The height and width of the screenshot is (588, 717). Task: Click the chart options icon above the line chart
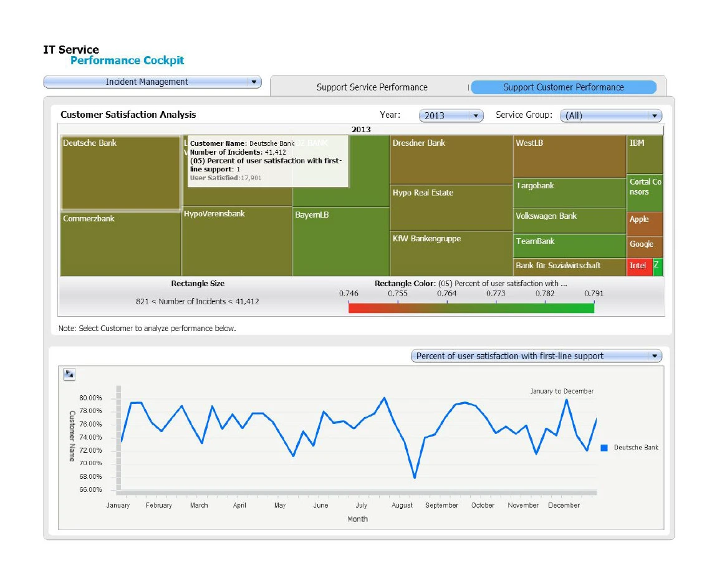(69, 374)
